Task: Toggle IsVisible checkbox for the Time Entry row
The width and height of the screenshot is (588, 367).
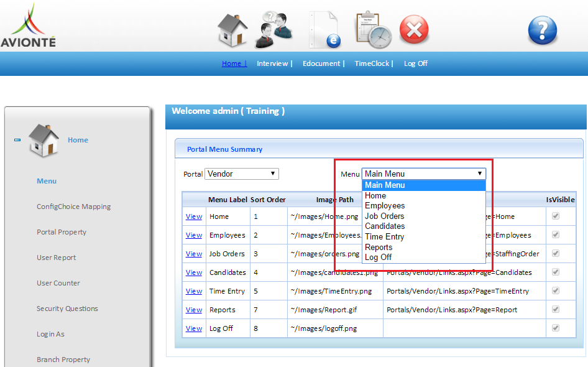Action: coord(556,291)
